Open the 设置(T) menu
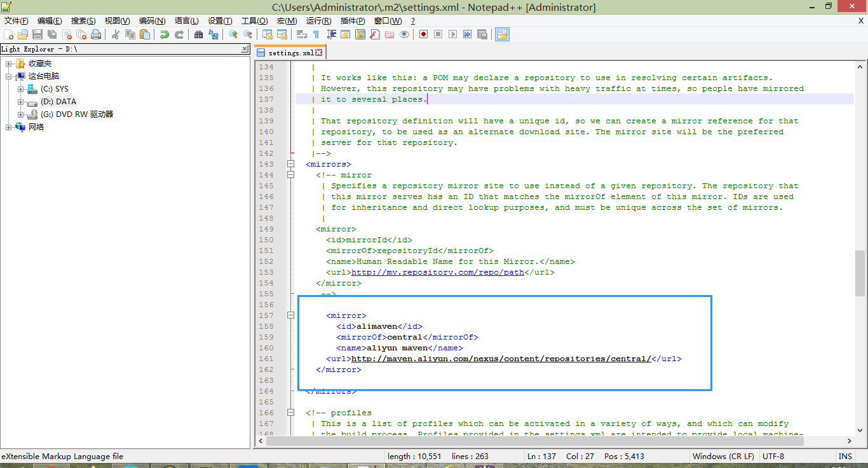The height and width of the screenshot is (468, 868). 220,21
